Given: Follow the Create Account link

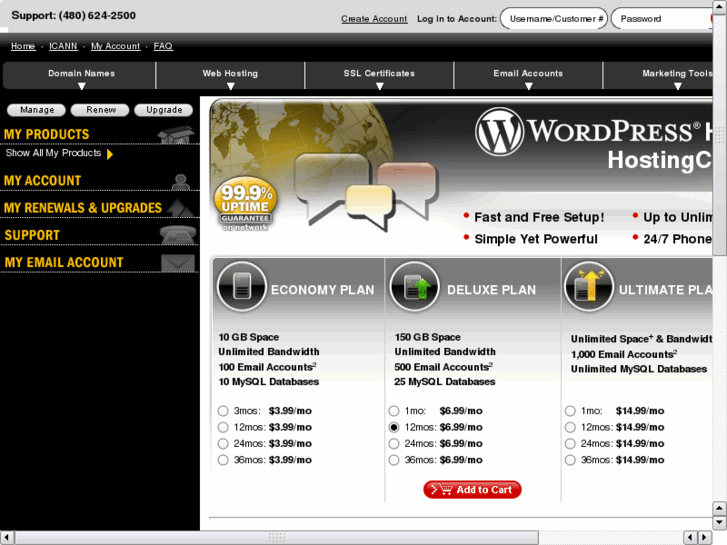Looking at the screenshot, I should coord(374,19).
